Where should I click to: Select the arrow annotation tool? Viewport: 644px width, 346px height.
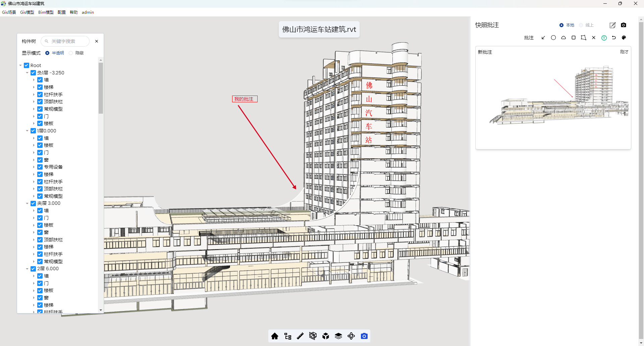tap(543, 38)
